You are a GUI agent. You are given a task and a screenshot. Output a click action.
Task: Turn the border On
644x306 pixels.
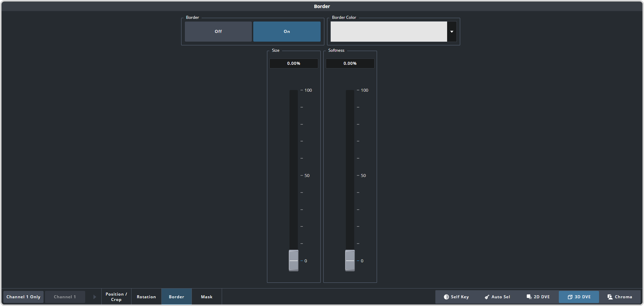[287, 32]
